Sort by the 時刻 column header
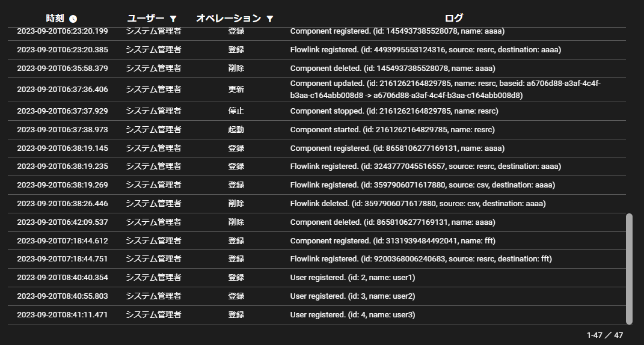The image size is (644, 345). coord(55,19)
